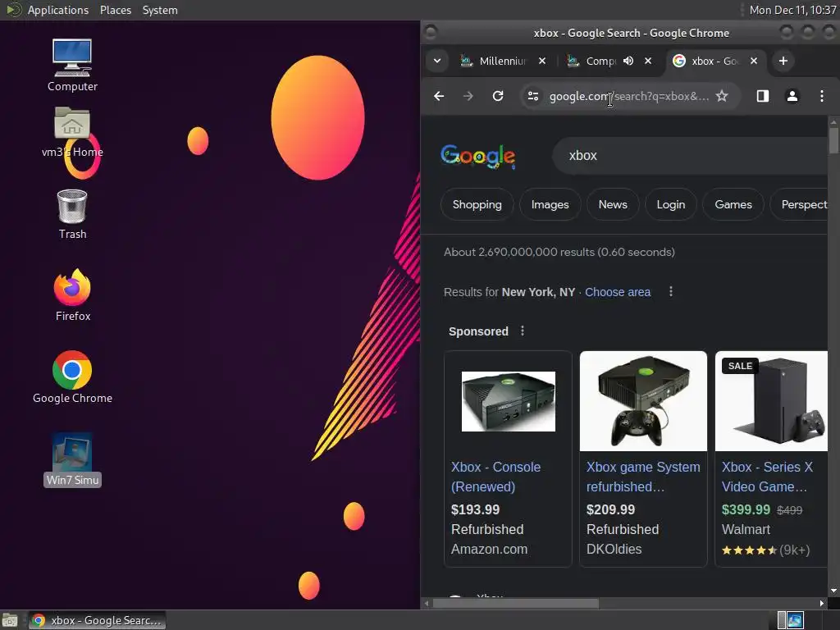Bookmark this page with star icon
The height and width of the screenshot is (630, 840).
[x=722, y=96]
